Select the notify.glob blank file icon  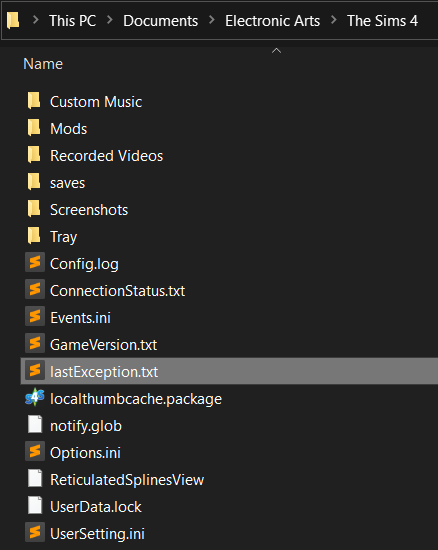click(35, 424)
